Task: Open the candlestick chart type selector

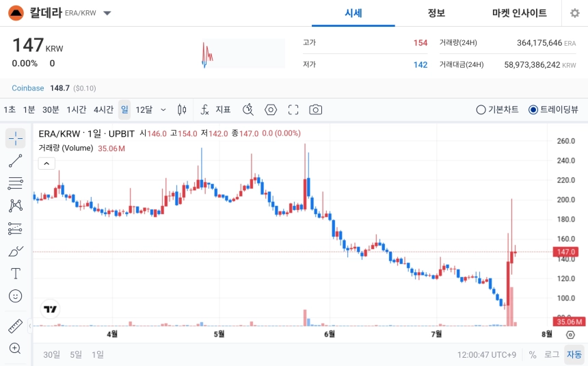Action: (x=182, y=109)
